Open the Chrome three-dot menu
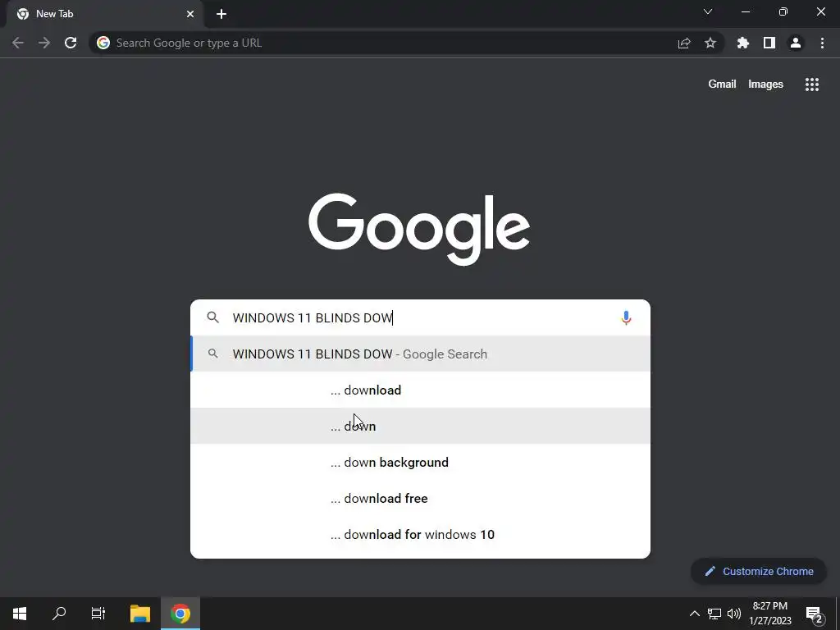This screenshot has width=840, height=630. (822, 43)
